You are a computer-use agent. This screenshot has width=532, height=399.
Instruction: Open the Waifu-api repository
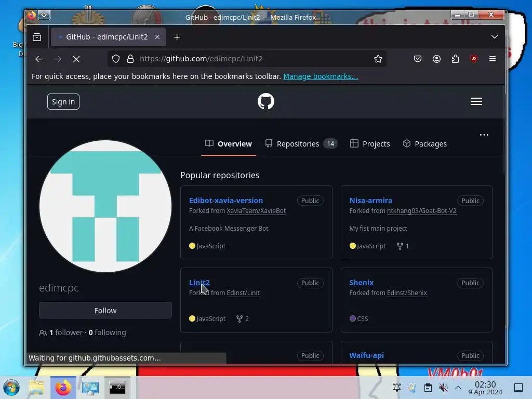[367, 355]
